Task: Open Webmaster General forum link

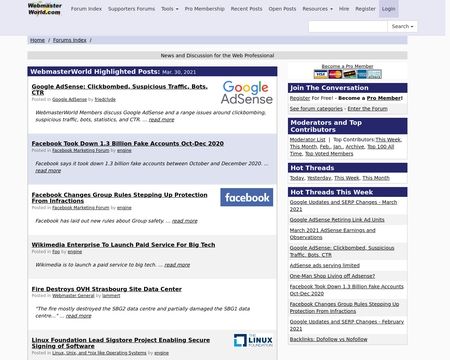Action: click(x=73, y=296)
